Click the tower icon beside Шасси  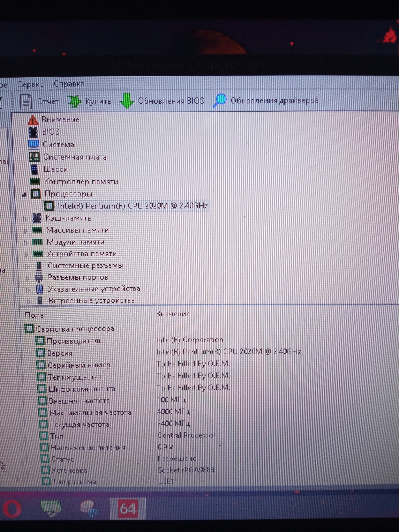[x=35, y=169]
